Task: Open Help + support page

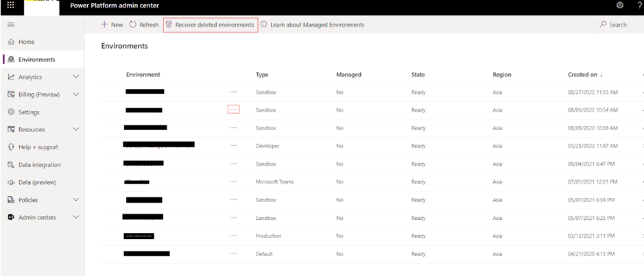Action: 38,147
